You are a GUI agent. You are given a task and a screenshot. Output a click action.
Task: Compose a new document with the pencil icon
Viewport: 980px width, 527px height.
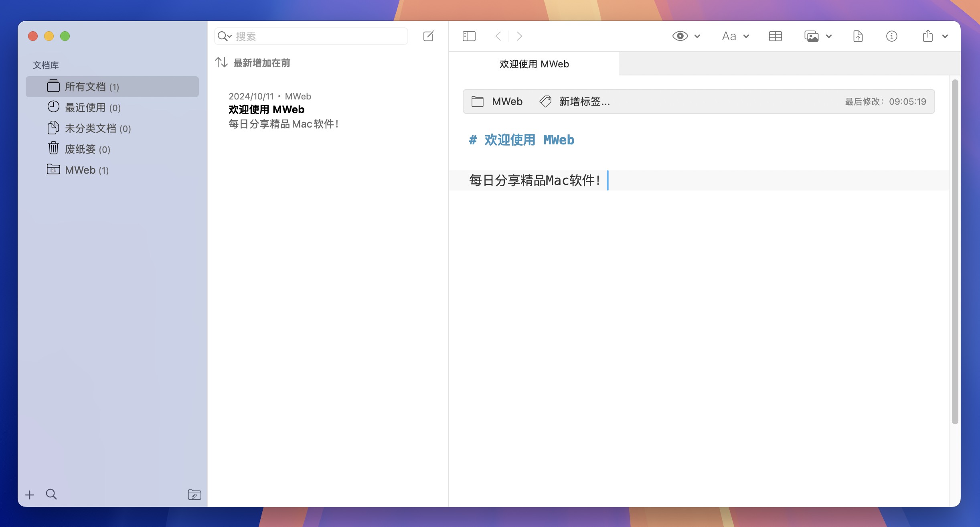[428, 36]
